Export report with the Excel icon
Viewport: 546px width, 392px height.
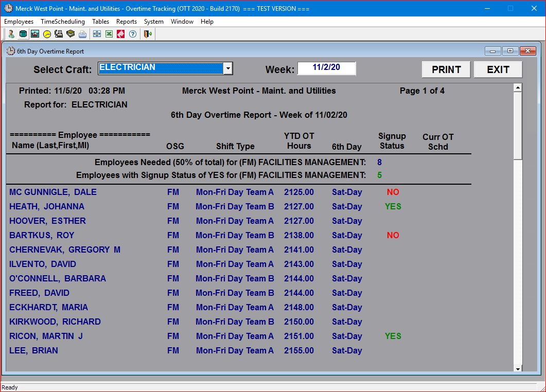click(x=109, y=34)
